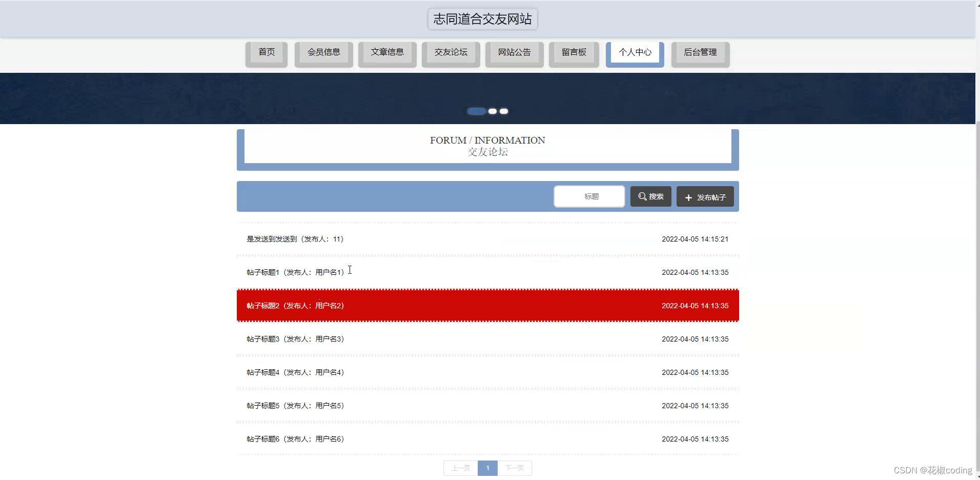Open the post 是发送到发送到 by 11
Image resolution: width=980 pixels, height=480 pixels.
(x=488, y=239)
